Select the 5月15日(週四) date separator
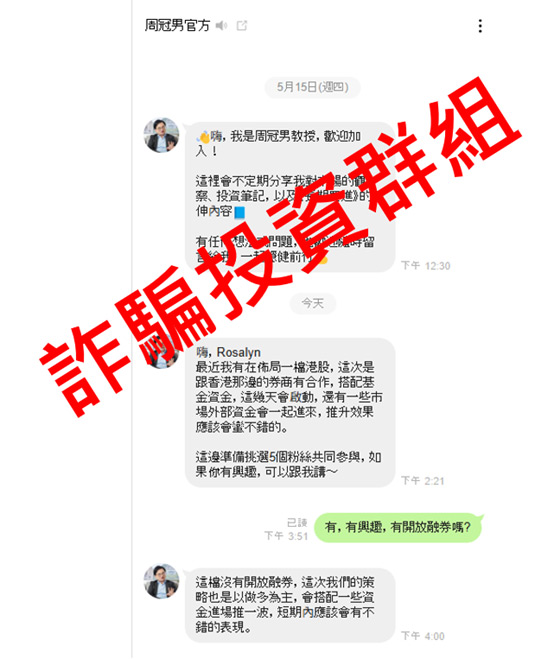The image size is (554, 659). click(312, 87)
